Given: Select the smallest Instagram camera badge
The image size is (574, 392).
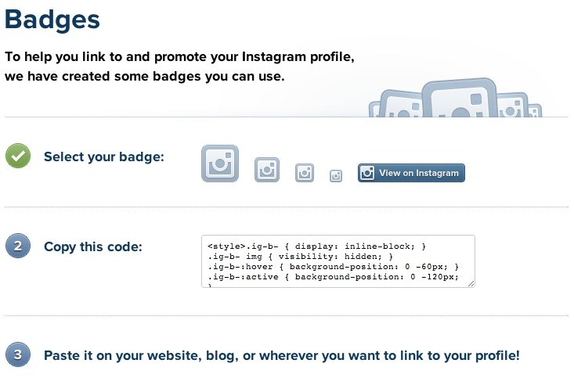Looking at the screenshot, I should 336,176.
